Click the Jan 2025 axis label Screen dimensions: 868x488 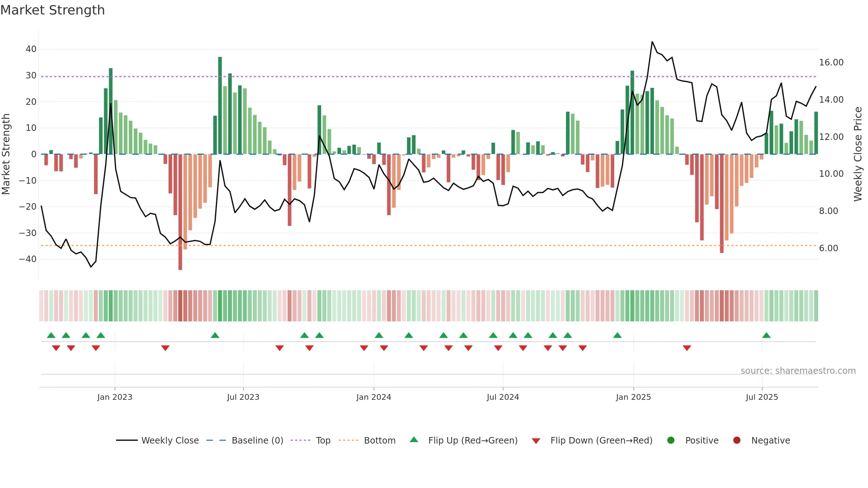coord(633,397)
